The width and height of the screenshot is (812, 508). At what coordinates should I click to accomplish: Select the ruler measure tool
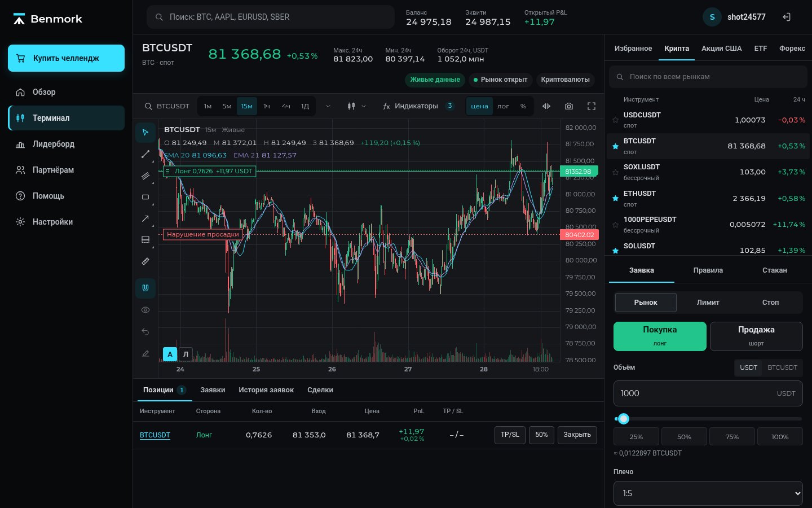point(145,261)
